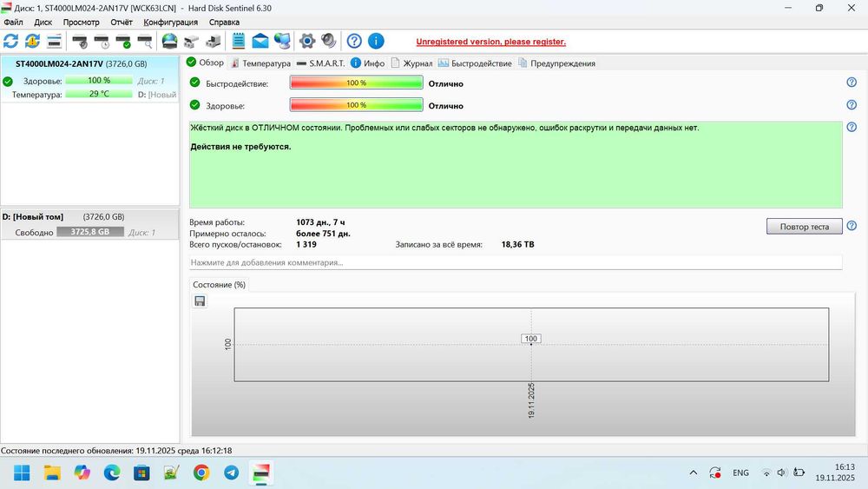This screenshot has height=489, width=868.
Task: Switch to the Инфо tab
Action: pyautogui.click(x=367, y=63)
